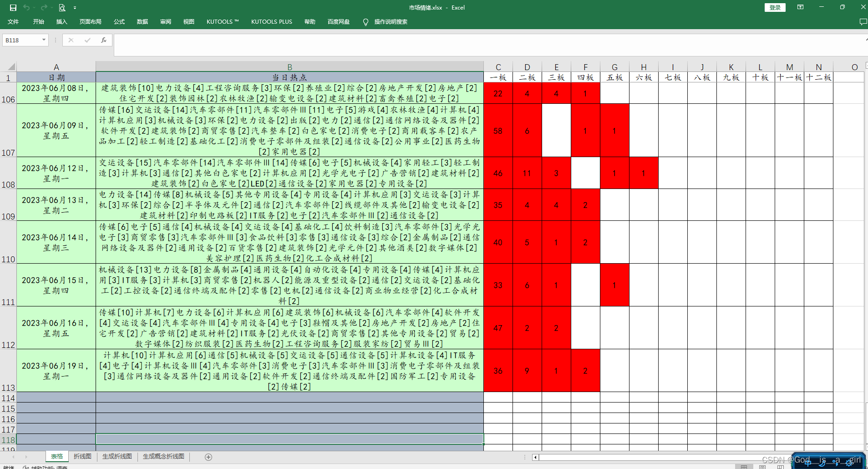
Task: Open print preview from the quick access toolbar
Action: point(62,7)
